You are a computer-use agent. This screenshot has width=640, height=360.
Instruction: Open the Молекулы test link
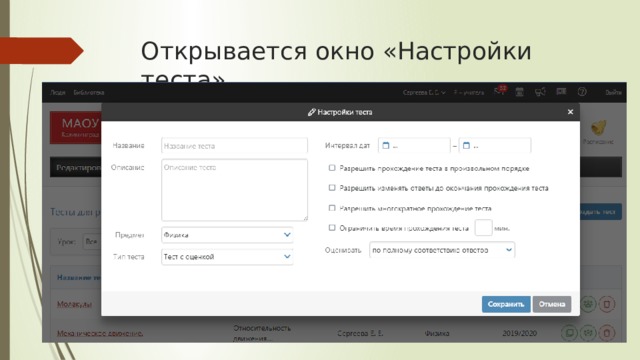74,304
